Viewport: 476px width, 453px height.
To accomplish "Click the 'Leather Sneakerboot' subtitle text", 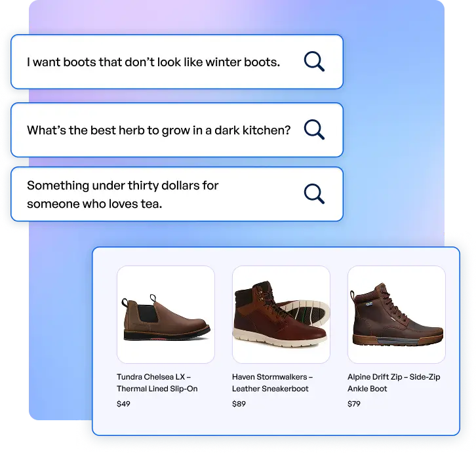I will coord(270,389).
